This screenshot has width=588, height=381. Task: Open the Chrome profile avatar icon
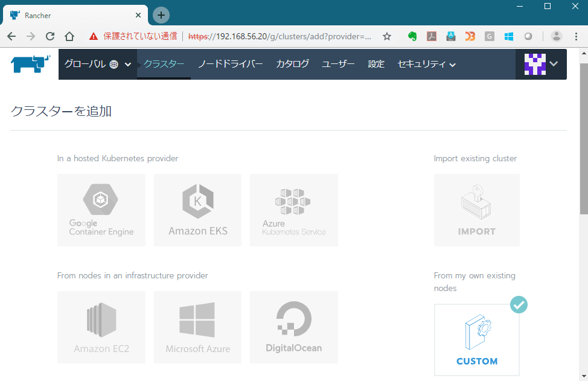[557, 36]
